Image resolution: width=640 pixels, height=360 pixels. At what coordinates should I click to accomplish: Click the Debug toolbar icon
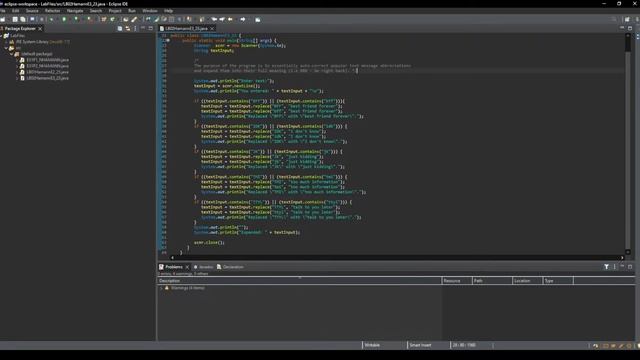pyautogui.click(x=51, y=19)
